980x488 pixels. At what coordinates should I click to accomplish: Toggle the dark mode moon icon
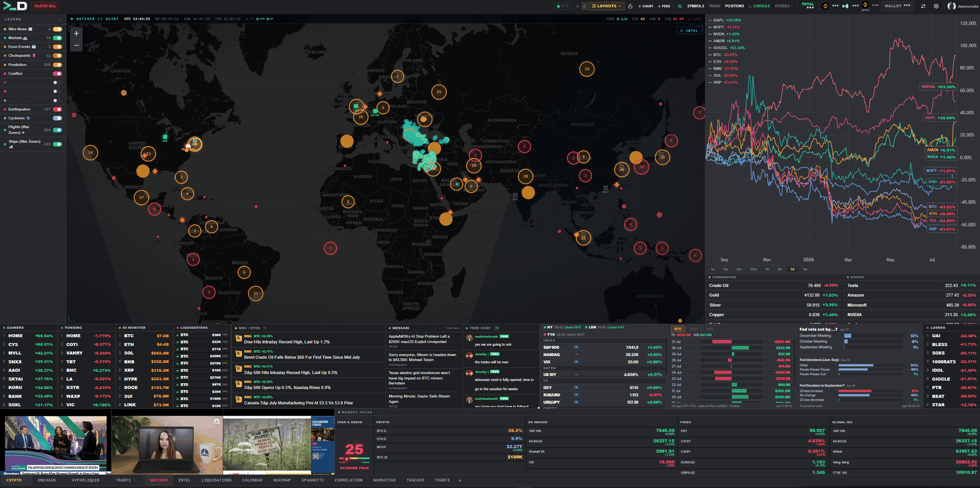click(x=584, y=6)
